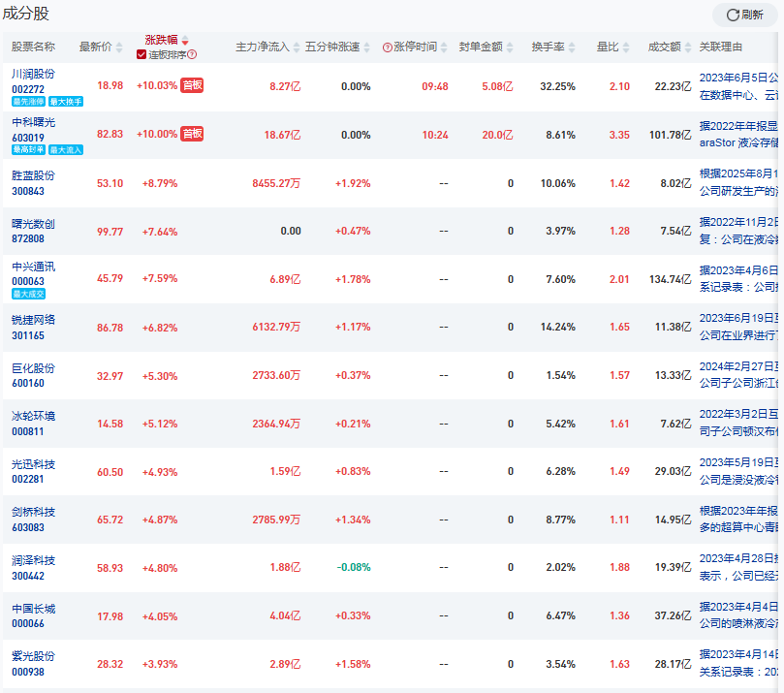Screen dimensions: 784x693
Task: Click the 涨停时间 help question icon
Action: pyautogui.click(x=387, y=47)
